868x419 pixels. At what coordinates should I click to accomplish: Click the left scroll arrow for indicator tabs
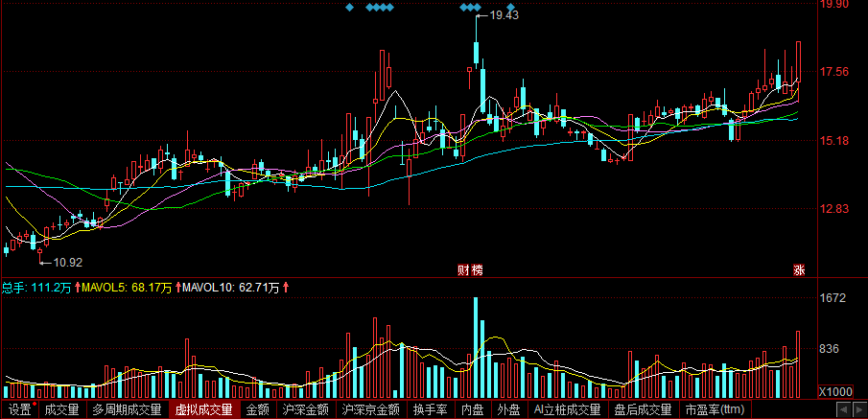(x=844, y=410)
